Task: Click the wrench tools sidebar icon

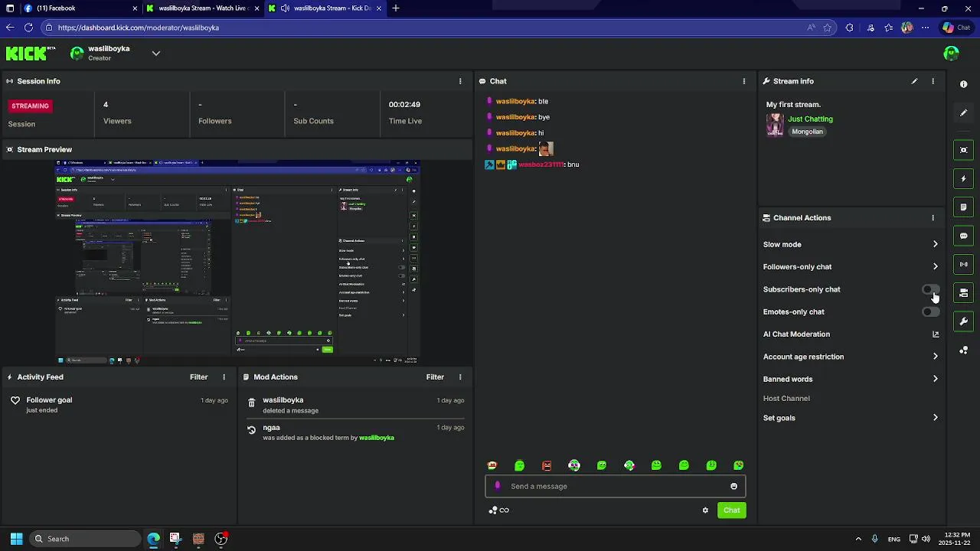Action: click(x=964, y=321)
